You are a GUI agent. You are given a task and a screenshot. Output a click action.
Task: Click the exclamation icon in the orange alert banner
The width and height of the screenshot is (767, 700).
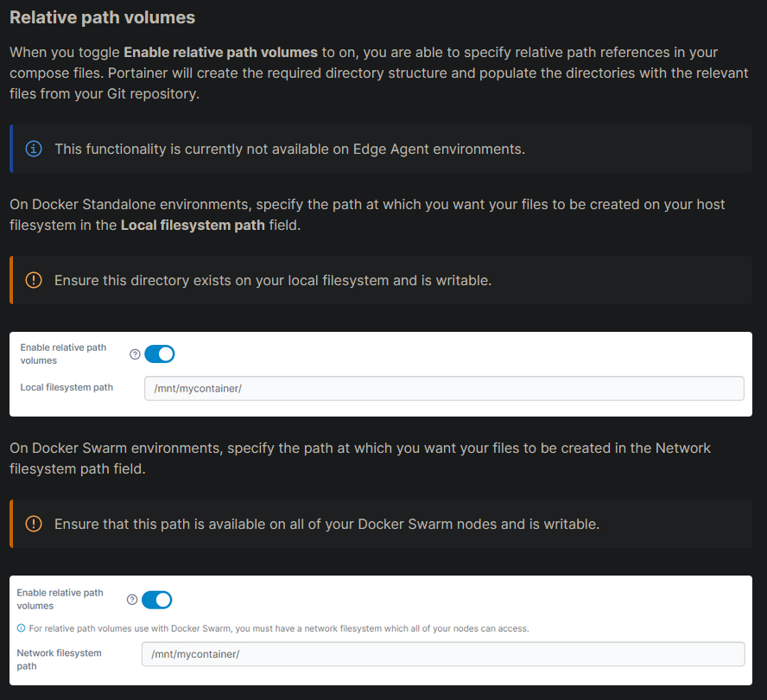(33, 279)
